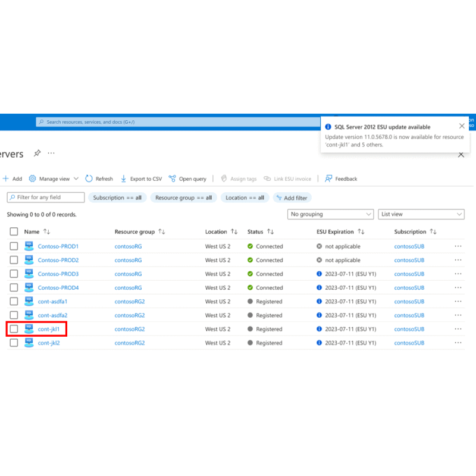The height and width of the screenshot is (476, 476).
Task: Dismiss the SQL Server 2012 ESU notification
Action: pos(462,126)
